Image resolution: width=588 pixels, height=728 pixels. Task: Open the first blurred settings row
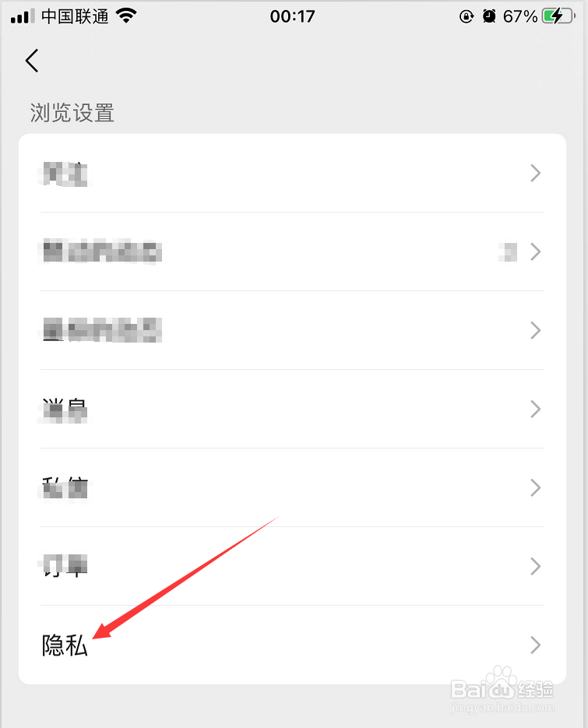tap(292, 173)
